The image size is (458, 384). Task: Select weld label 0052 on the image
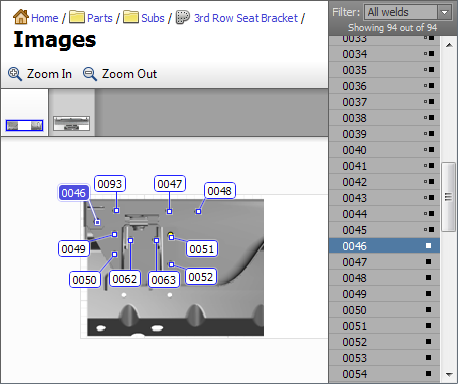[200, 277]
